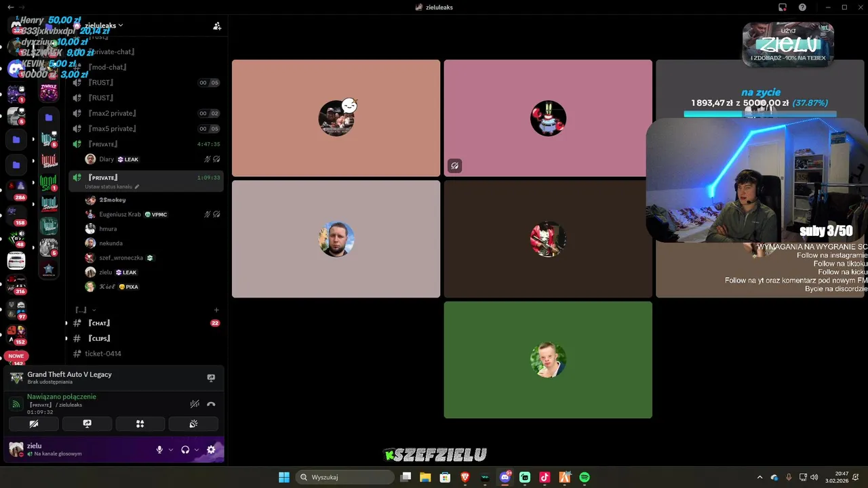Open TikTok app from taskbar

(x=545, y=477)
